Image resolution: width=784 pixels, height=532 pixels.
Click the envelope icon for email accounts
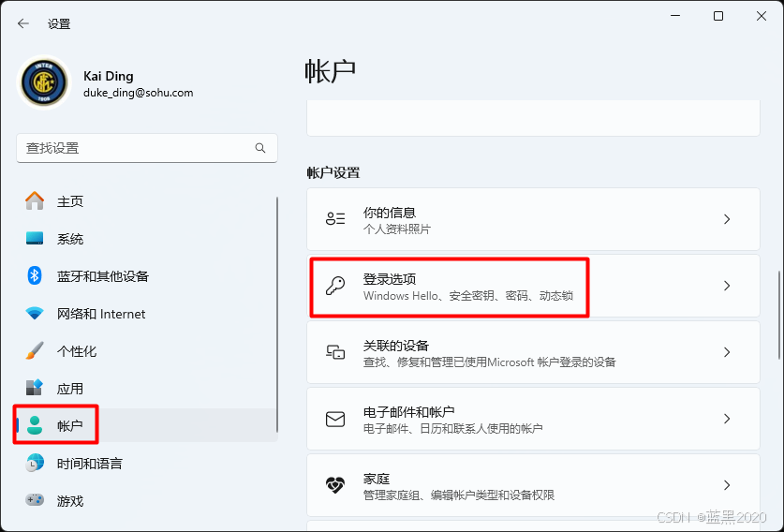point(335,420)
